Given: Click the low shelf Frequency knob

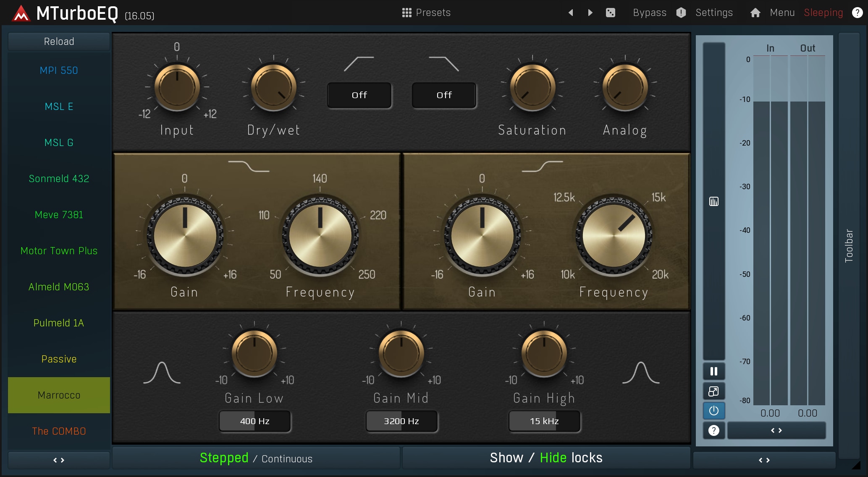Looking at the screenshot, I should pyautogui.click(x=320, y=235).
